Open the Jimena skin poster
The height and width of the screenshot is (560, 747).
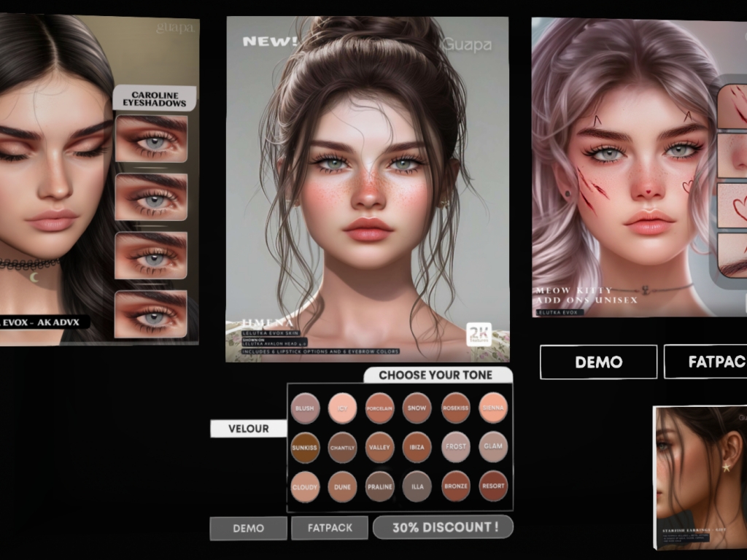(x=368, y=190)
